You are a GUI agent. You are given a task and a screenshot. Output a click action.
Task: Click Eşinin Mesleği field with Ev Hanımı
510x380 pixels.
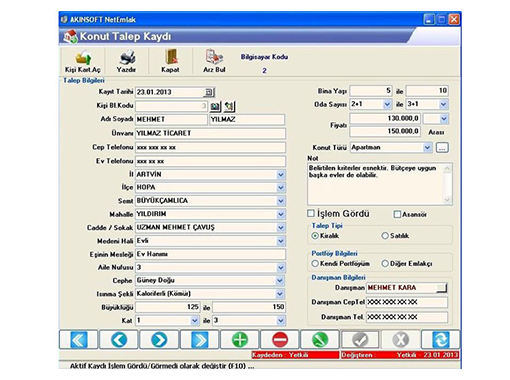pos(210,254)
